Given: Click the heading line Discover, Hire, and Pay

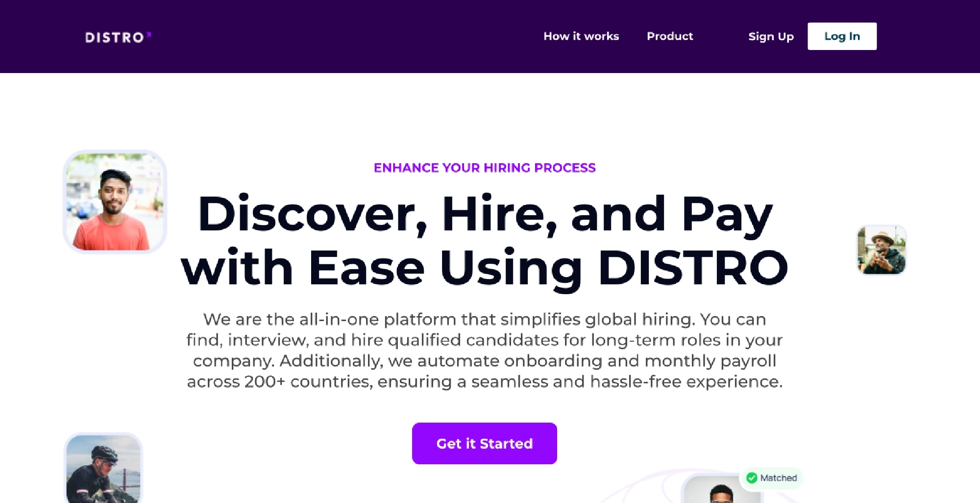Looking at the screenshot, I should [x=485, y=214].
